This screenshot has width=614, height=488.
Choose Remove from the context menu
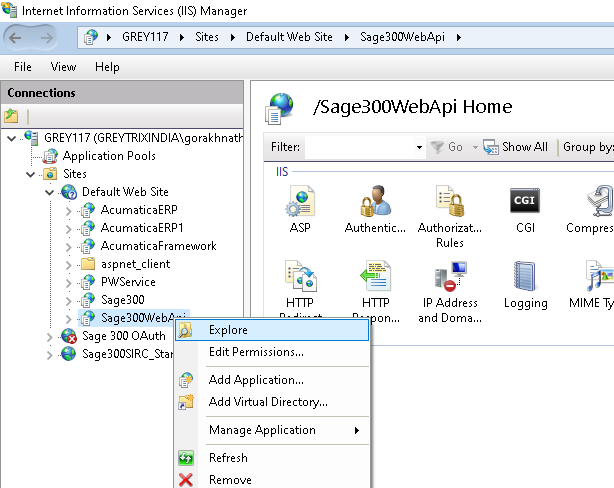pyautogui.click(x=272, y=480)
